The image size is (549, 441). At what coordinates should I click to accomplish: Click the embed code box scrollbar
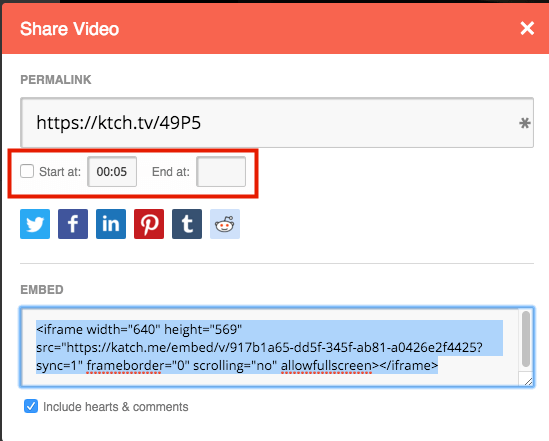(x=526, y=339)
